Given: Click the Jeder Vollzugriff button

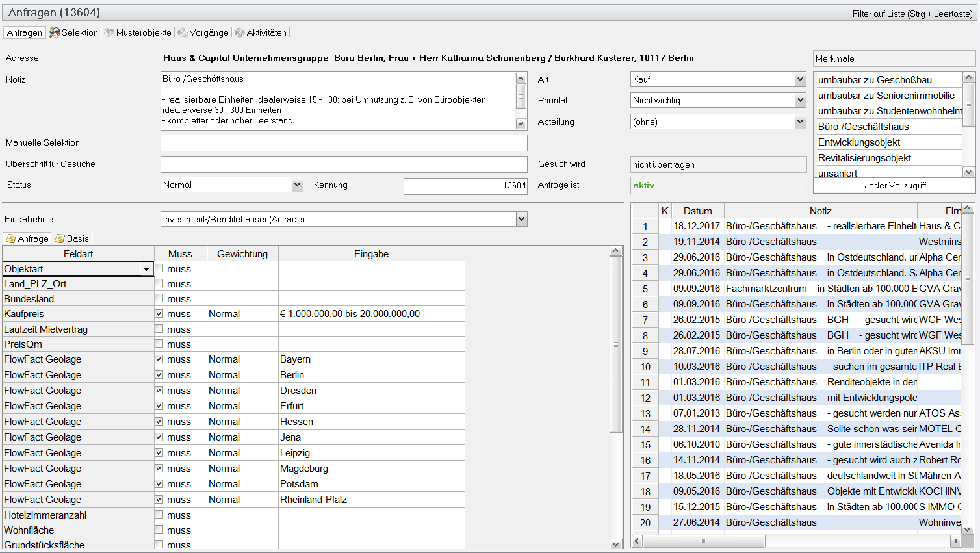Looking at the screenshot, I should 894,185.
